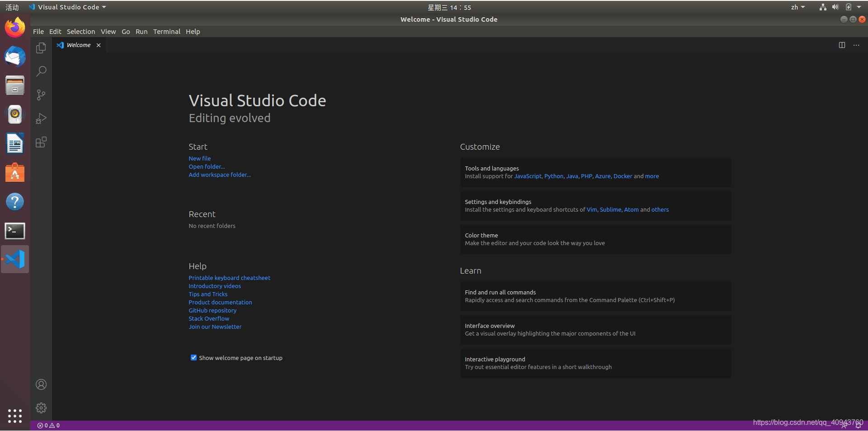Open GitHub repository link
Viewport: 868px width, 431px height.
pos(212,311)
